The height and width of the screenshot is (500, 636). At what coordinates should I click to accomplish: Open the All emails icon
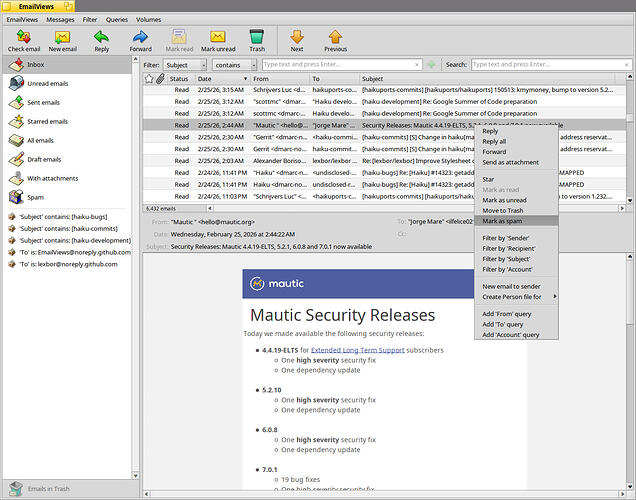point(16,140)
